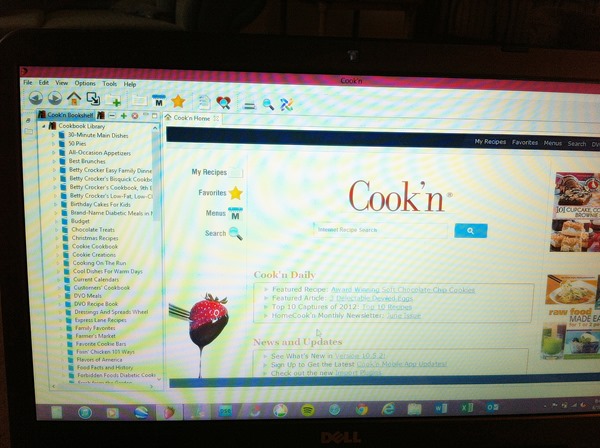Expand the Chocolate Treats cookbook

pos(56,230)
